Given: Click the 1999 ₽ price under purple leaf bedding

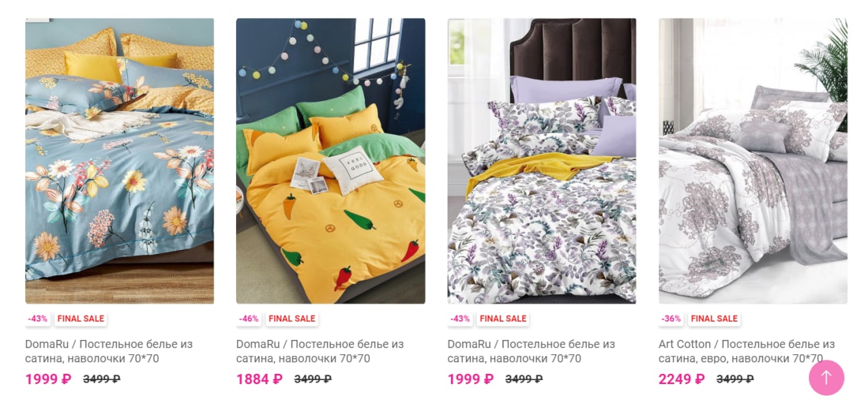Looking at the screenshot, I should [471, 379].
